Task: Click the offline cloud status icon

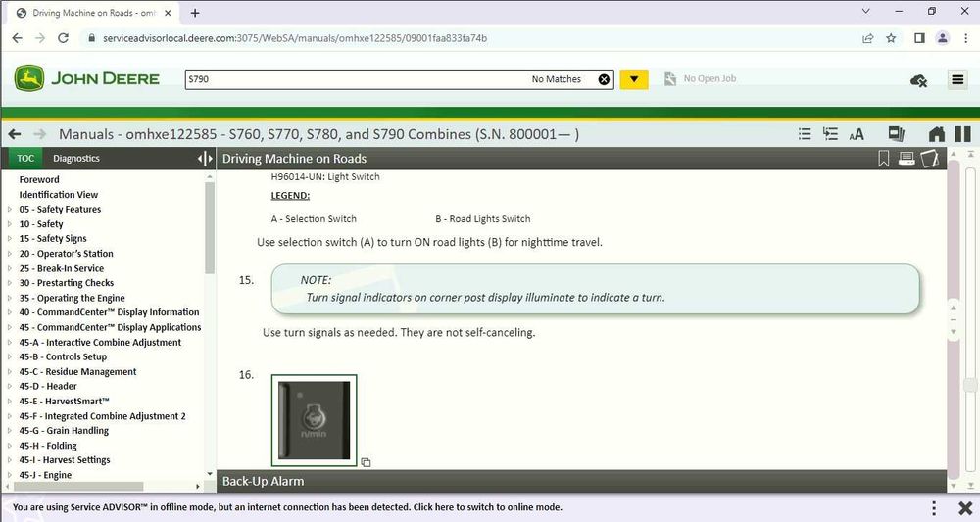Action: pyautogui.click(x=919, y=80)
